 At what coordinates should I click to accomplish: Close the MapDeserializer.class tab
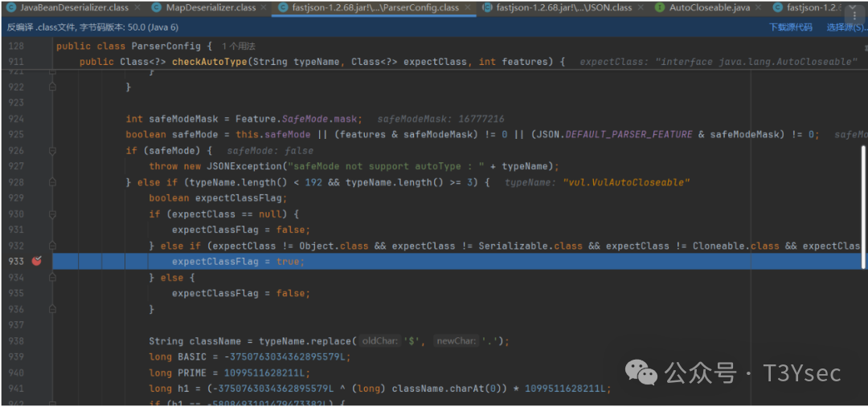264,8
